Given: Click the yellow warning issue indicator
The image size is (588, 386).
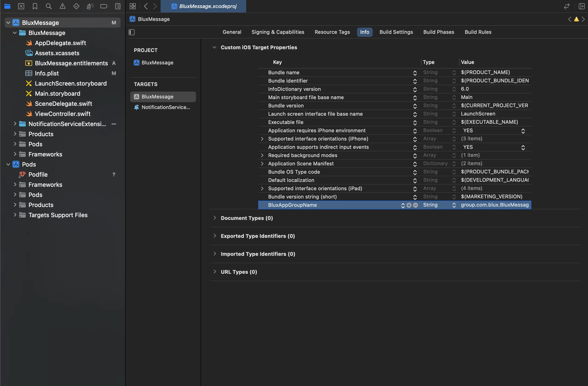Looking at the screenshot, I should tap(576, 19).
